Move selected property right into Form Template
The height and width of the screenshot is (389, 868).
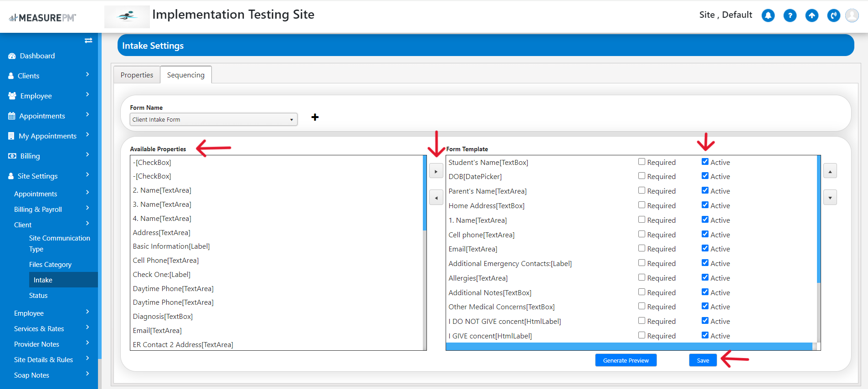pyautogui.click(x=436, y=171)
